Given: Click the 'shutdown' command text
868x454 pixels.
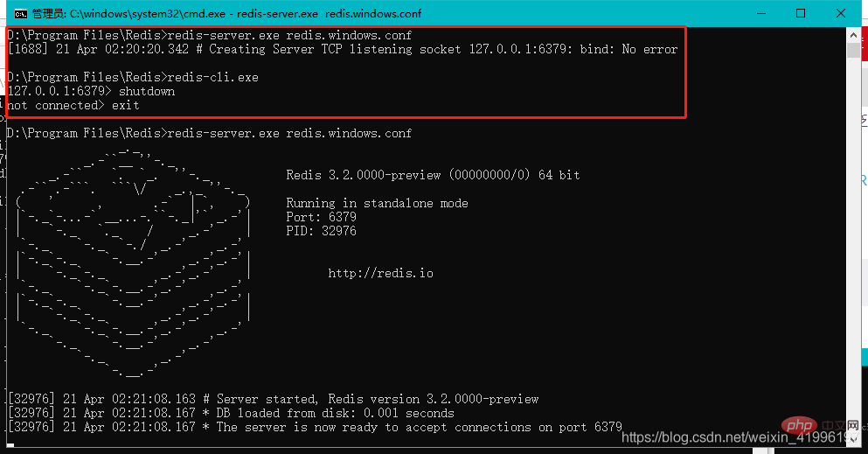Looking at the screenshot, I should [x=147, y=91].
